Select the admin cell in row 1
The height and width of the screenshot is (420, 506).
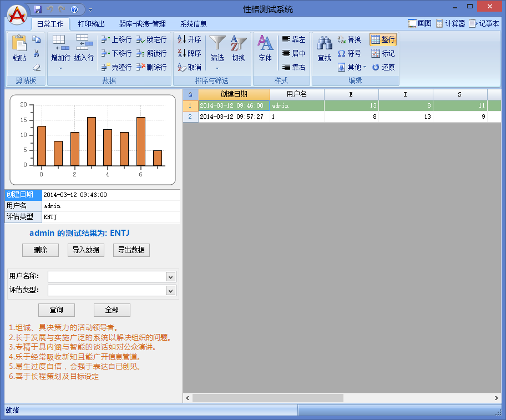click(297, 105)
